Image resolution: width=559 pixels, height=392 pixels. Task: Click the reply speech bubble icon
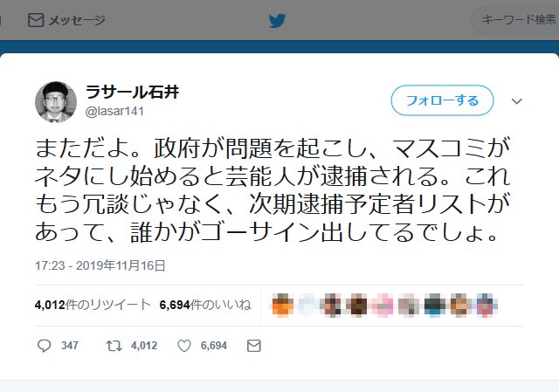[x=45, y=346]
